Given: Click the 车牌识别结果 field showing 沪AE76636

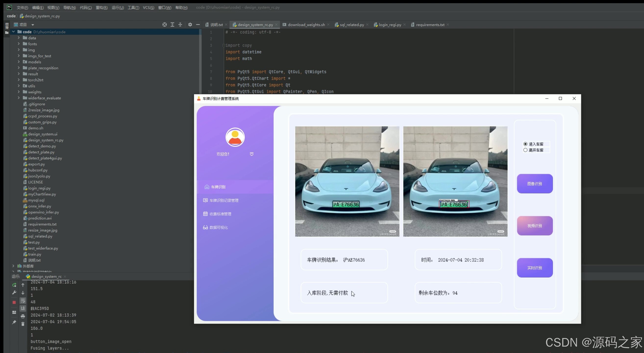Looking at the screenshot, I should [x=344, y=260].
